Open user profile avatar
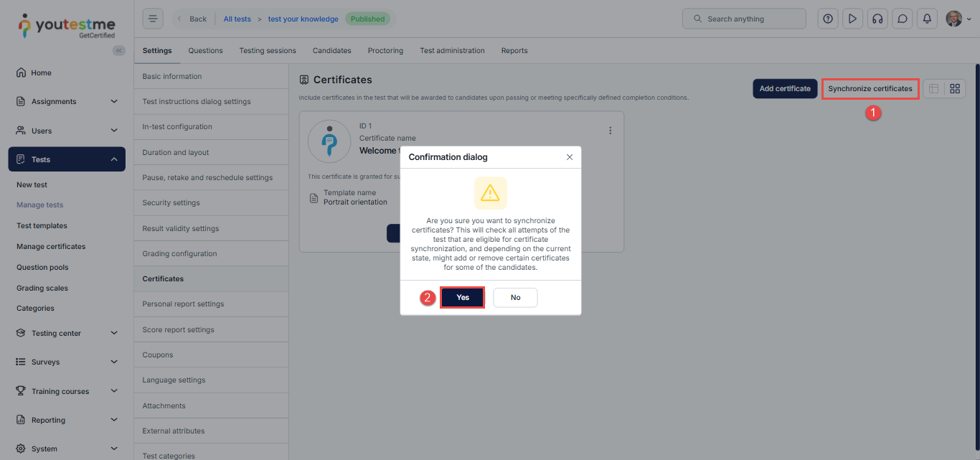The image size is (980, 460). coord(953,19)
